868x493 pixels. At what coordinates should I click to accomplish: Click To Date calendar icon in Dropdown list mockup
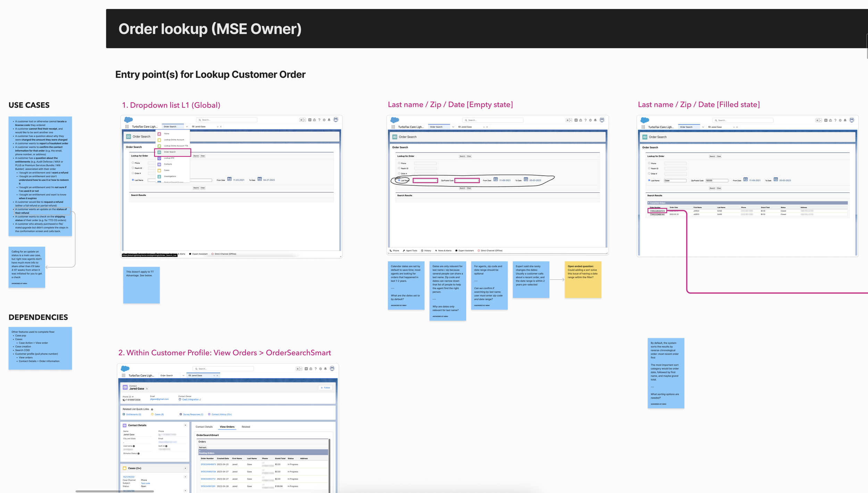pos(259,179)
